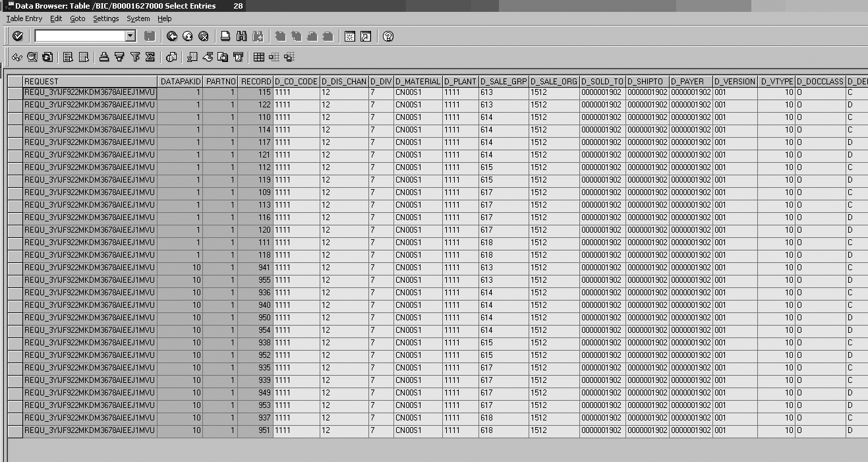Go to the previous page icon
The width and height of the screenshot is (868, 462).
296,36
